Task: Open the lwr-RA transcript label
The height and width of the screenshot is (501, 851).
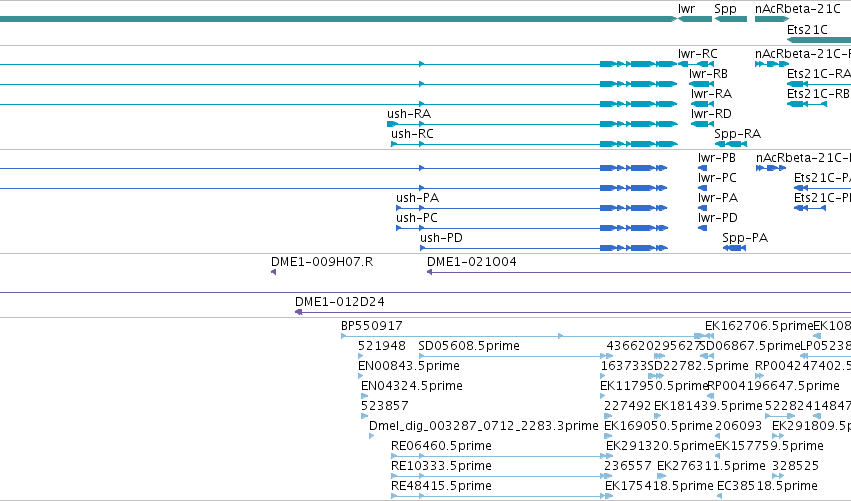Action: 711,94
